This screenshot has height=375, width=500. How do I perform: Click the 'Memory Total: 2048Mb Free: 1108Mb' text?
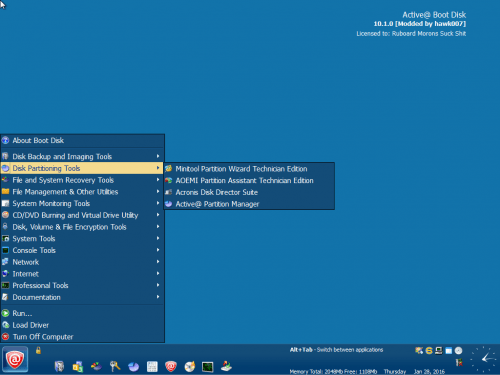click(333, 371)
